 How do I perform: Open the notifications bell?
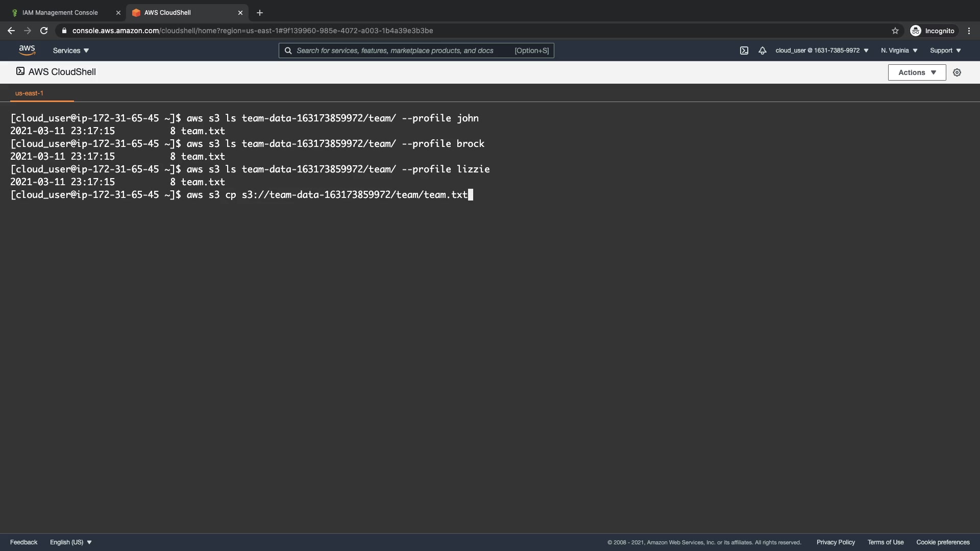762,51
